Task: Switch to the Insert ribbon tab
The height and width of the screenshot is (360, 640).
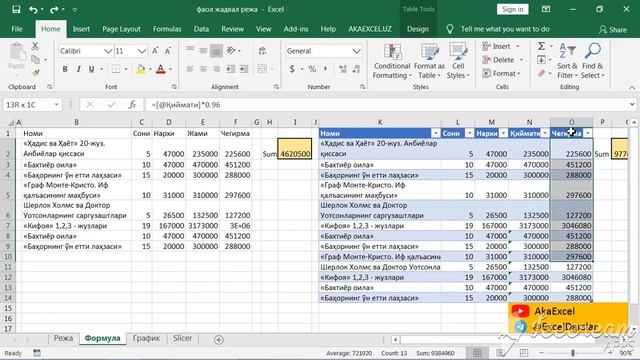Action: point(81,29)
